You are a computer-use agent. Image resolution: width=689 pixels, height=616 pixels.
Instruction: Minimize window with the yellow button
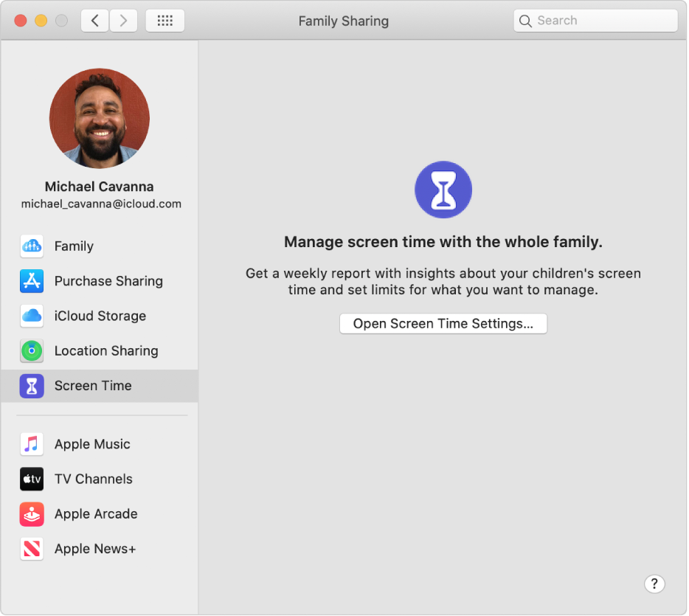41,21
